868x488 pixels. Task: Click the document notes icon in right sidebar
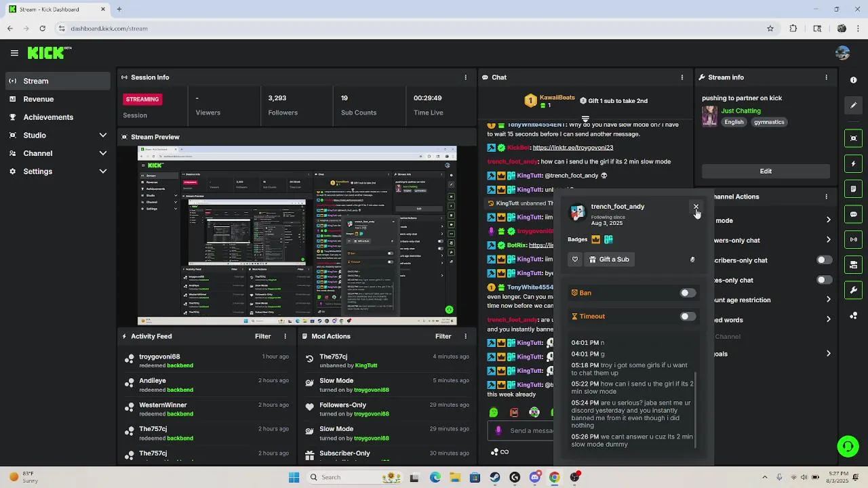click(853, 189)
